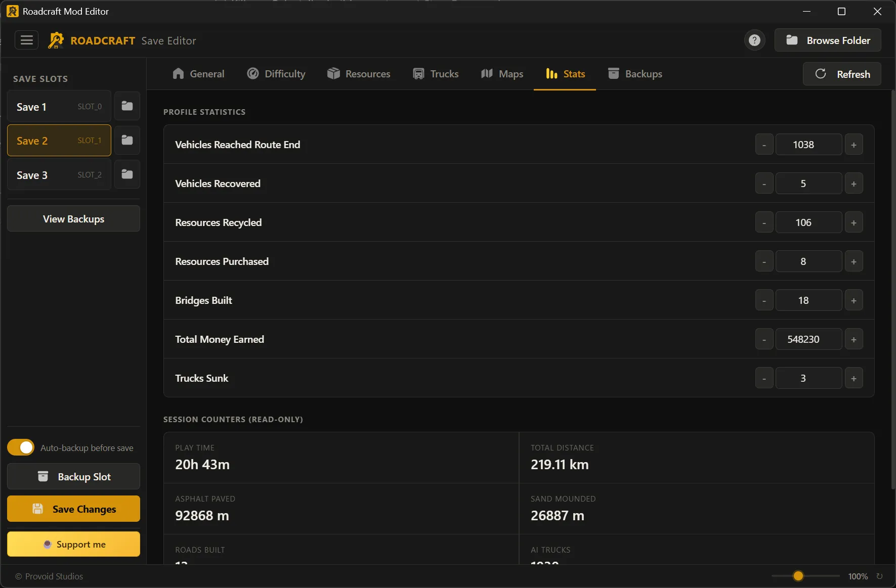This screenshot has height=588, width=896.
Task: Click the Bridges Built value field
Action: coord(808,300)
